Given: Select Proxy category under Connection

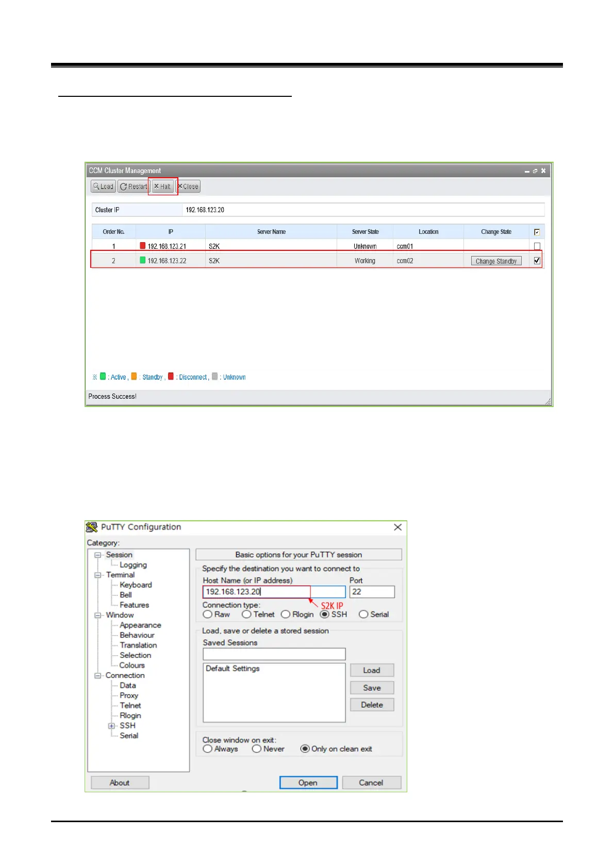Looking at the screenshot, I should point(129,695).
